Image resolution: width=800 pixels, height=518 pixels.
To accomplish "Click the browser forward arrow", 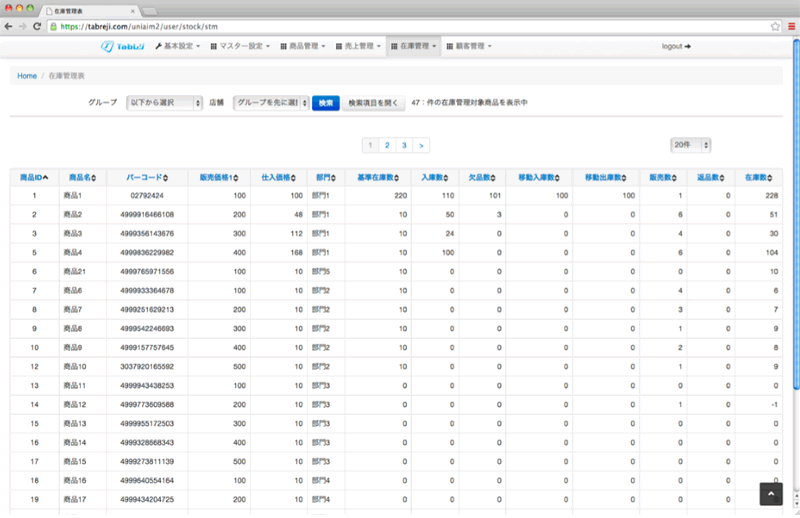I will pyautogui.click(x=23, y=26).
